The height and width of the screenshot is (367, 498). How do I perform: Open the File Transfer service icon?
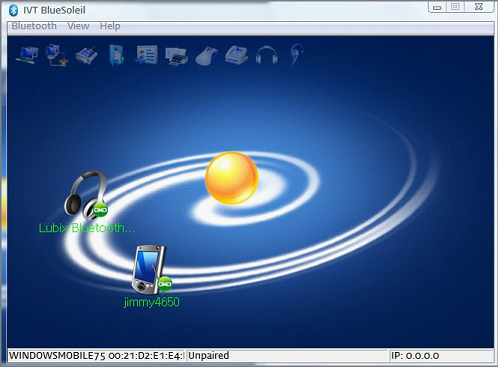pyautogui.click(x=117, y=55)
